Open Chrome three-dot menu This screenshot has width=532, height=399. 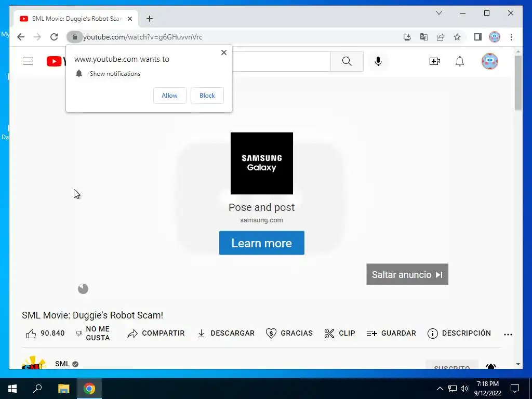click(x=511, y=37)
